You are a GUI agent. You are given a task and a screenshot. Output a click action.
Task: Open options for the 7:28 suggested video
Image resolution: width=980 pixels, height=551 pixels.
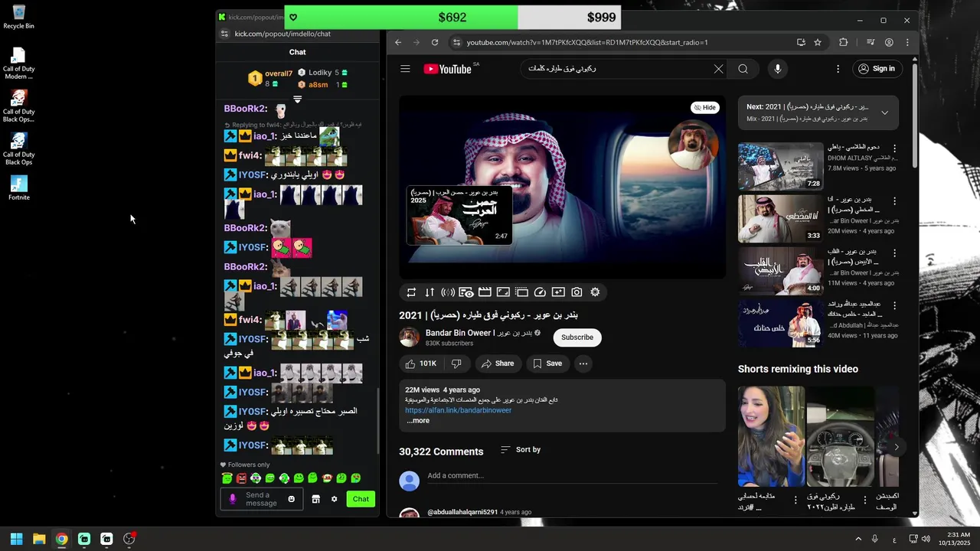(894, 148)
